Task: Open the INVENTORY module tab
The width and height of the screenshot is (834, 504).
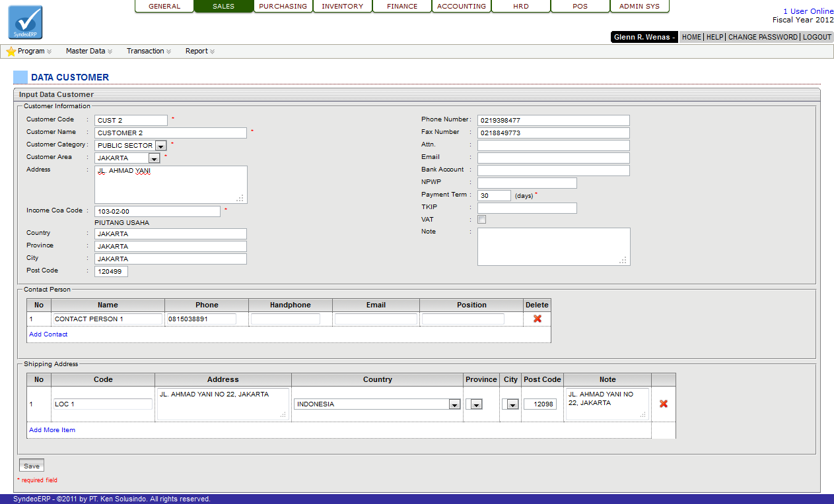Action: pos(342,7)
